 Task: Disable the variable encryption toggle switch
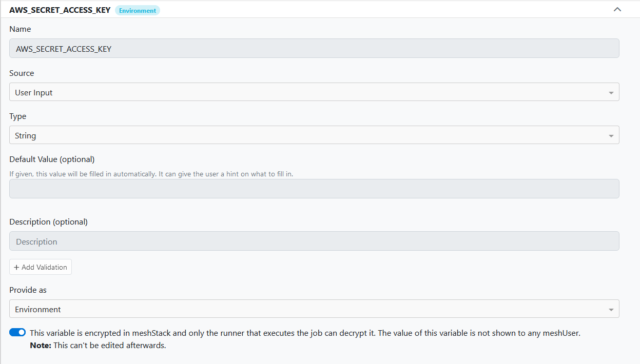click(x=17, y=333)
